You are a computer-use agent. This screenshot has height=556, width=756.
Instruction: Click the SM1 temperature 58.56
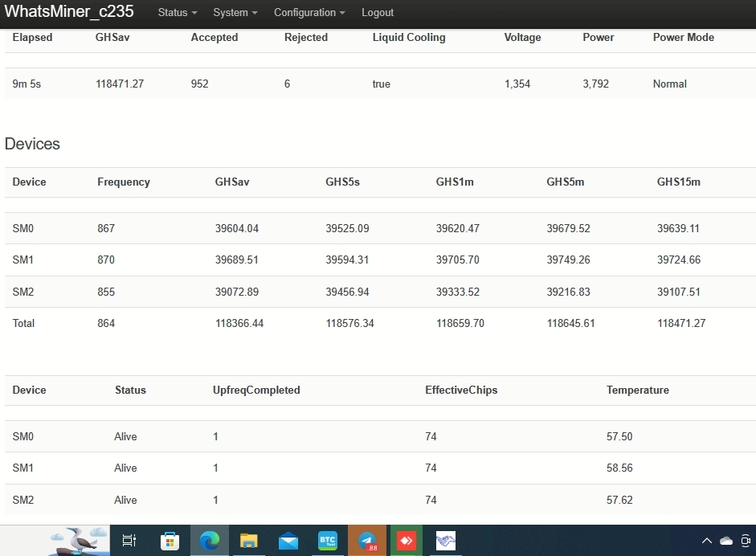[619, 468]
